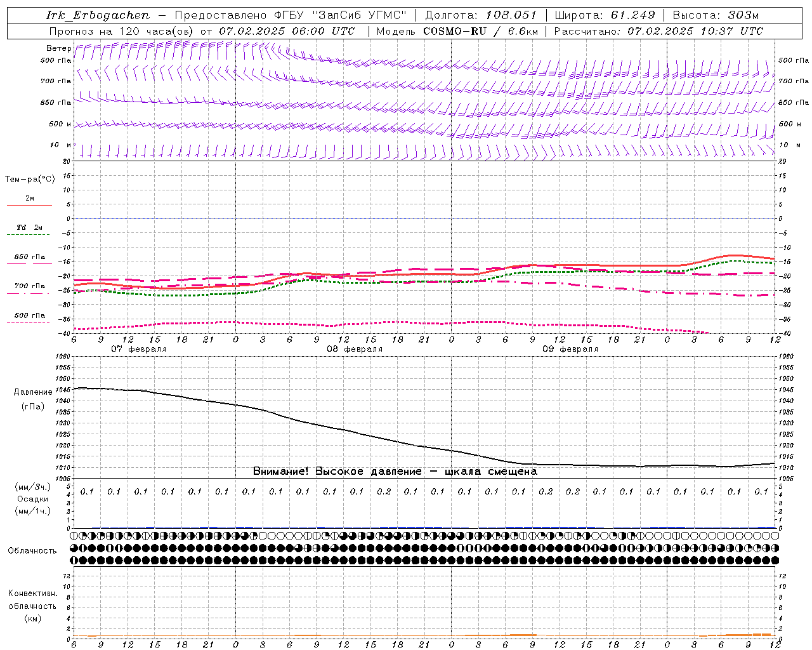Click the Высота: 303м elevation label
The height and width of the screenshot is (650, 812).
716,15
